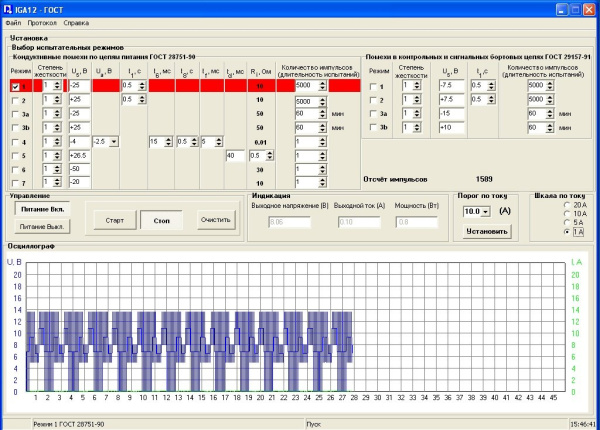Image resolution: width=600 pixels, height=430 pixels.
Task: Click Питание Вкл. power-on button
Action: point(41,210)
